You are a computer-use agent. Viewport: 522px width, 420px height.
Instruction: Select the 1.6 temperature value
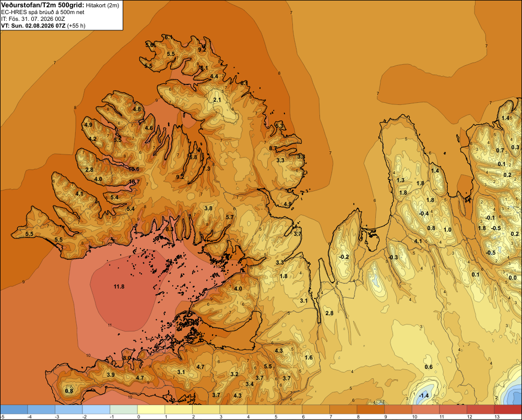[309, 357]
